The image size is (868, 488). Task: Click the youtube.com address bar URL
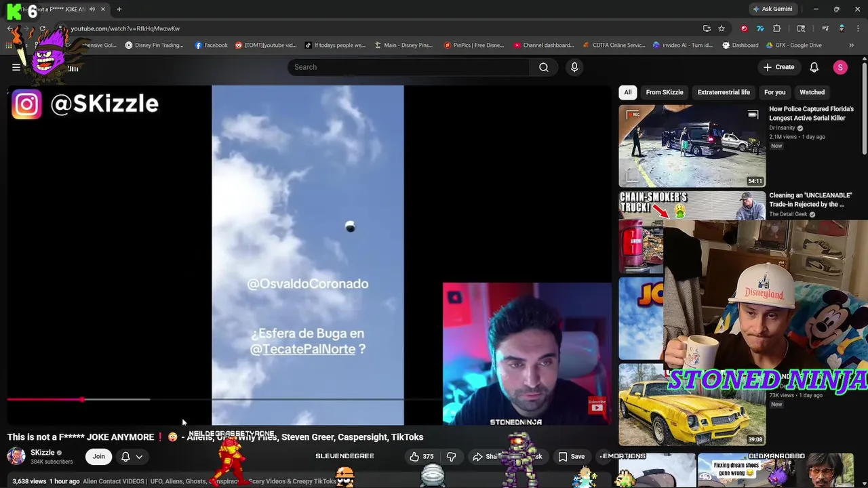click(x=125, y=28)
